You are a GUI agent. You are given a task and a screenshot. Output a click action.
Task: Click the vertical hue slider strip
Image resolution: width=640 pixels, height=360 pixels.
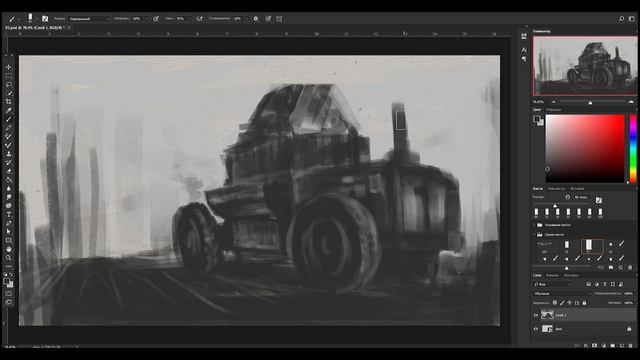633,148
